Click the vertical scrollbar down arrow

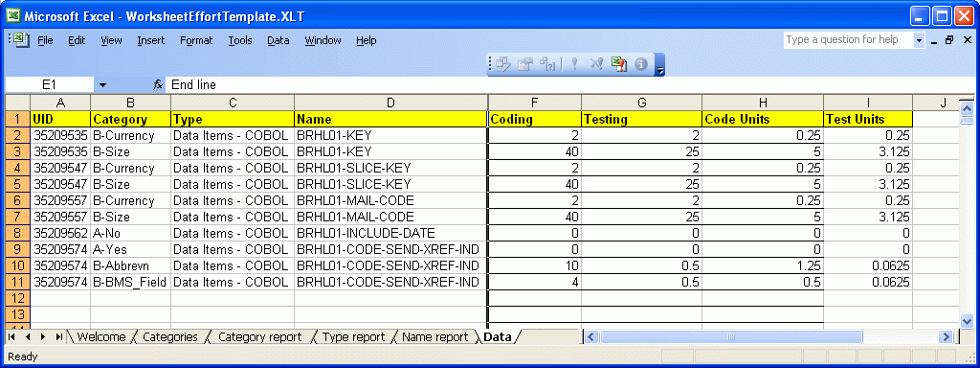point(967,321)
